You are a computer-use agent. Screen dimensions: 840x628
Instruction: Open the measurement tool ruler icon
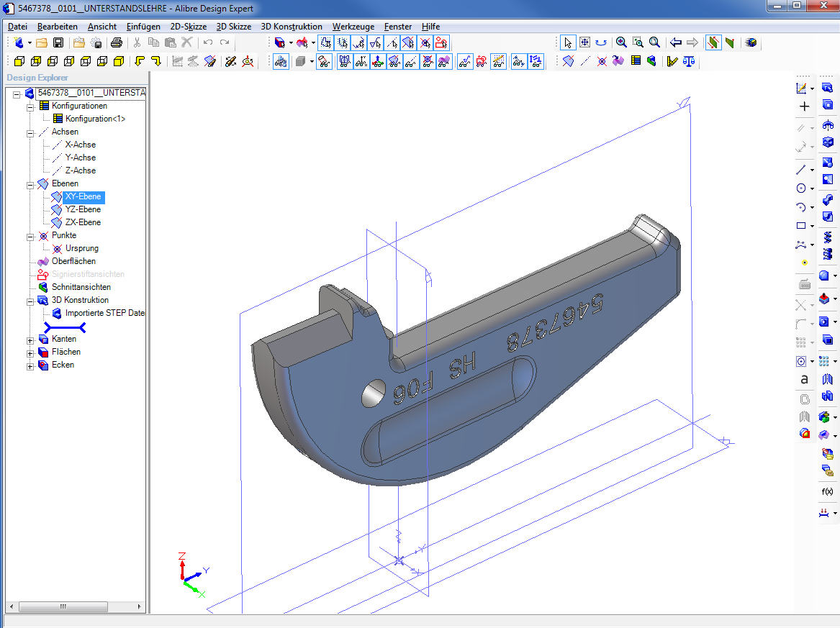(x=672, y=62)
